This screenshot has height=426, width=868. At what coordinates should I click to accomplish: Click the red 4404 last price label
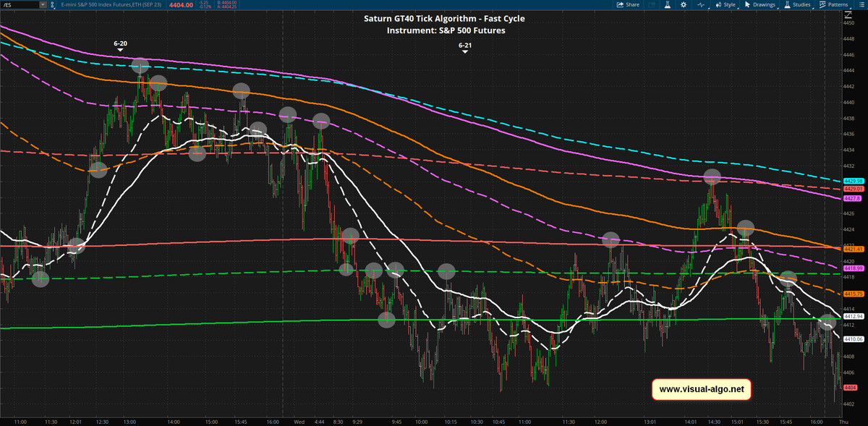point(851,388)
